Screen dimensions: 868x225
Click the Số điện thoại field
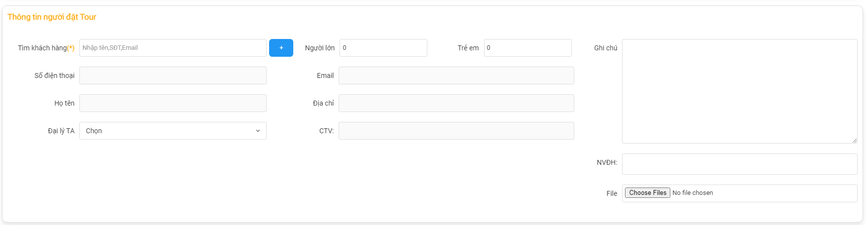click(x=173, y=75)
